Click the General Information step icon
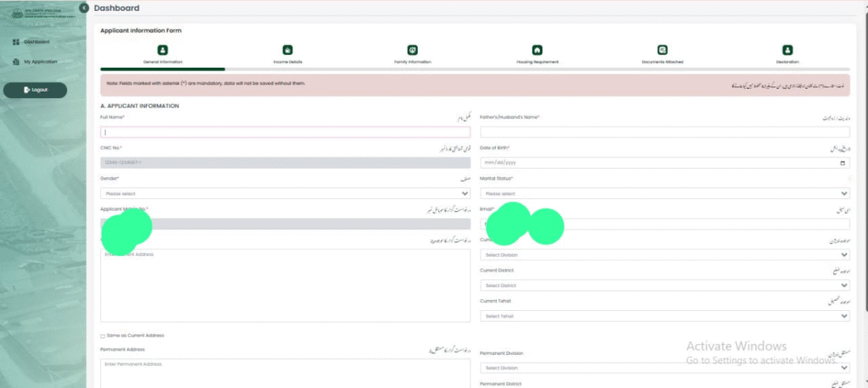The width and height of the screenshot is (868, 388). tap(163, 50)
